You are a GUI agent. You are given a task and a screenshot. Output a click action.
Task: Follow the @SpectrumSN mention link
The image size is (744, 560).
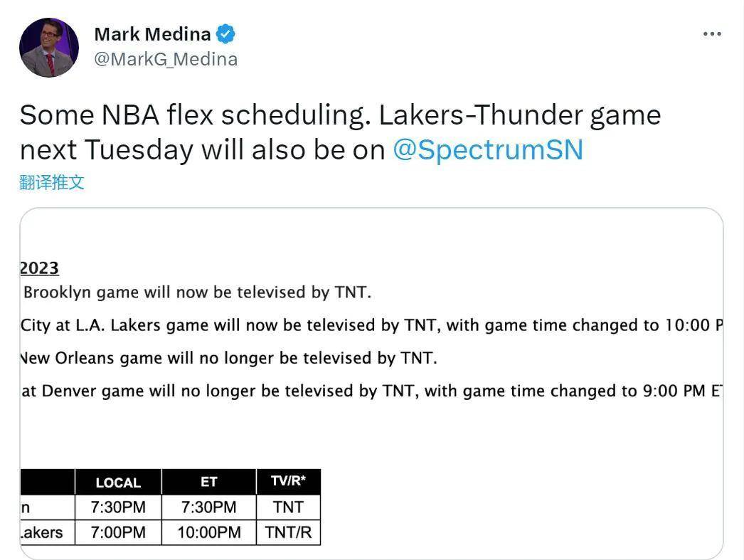[x=488, y=150]
